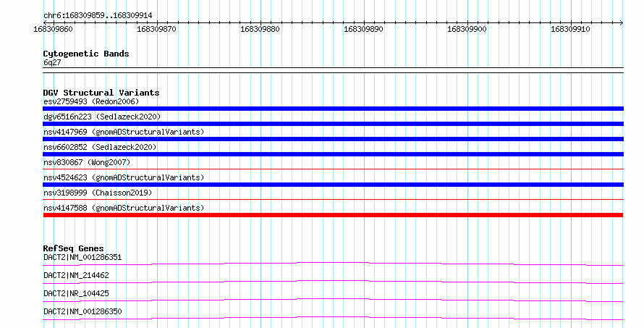Image resolution: width=644 pixels, height=328 pixels.
Task: Open variant esv2759493 (Redon2006) label
Action: click(x=91, y=101)
